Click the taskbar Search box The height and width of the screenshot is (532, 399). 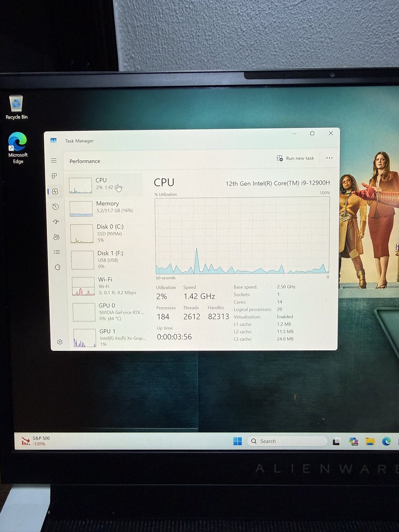click(x=287, y=441)
